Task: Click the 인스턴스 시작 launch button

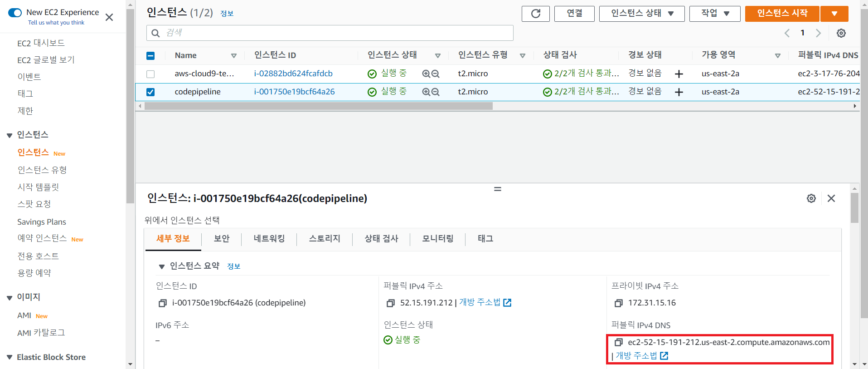Action: [x=782, y=14]
